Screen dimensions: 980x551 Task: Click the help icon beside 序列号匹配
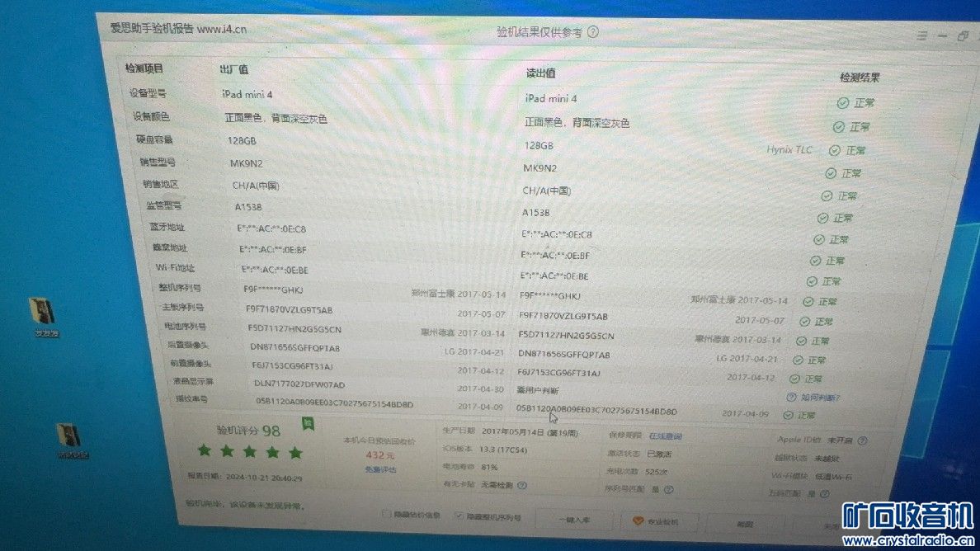click(669, 490)
